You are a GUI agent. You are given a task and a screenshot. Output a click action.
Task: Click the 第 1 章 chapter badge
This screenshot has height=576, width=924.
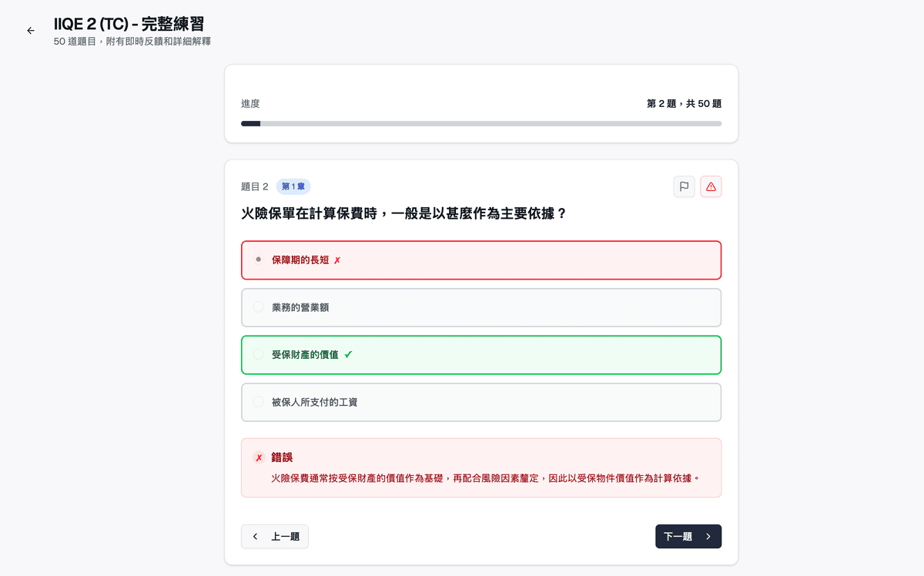pos(293,186)
